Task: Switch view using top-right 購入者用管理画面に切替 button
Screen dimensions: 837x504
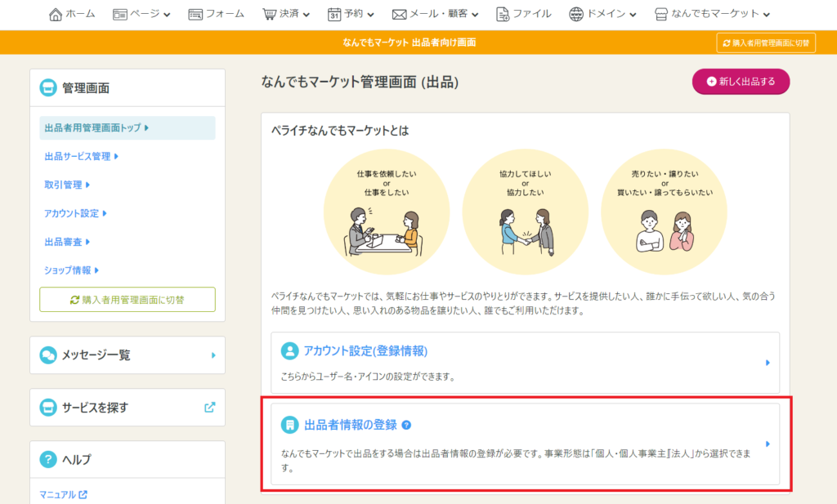Action: pos(766,43)
